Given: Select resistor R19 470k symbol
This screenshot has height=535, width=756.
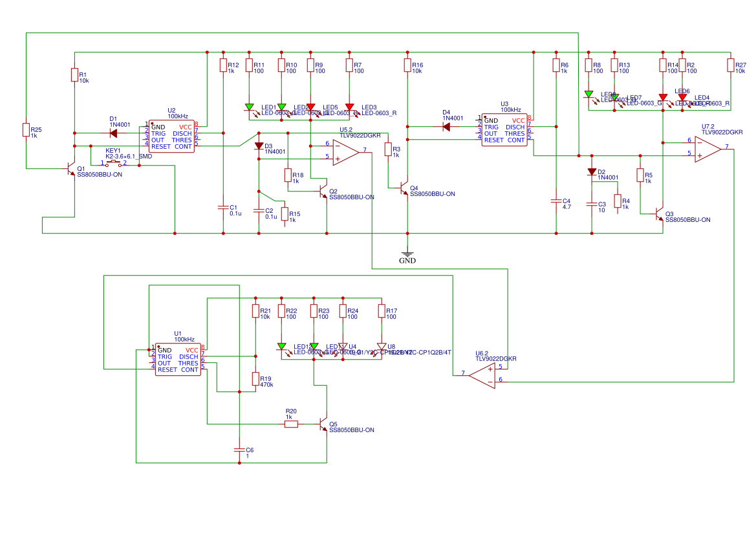Looking at the screenshot, I should click(255, 379).
